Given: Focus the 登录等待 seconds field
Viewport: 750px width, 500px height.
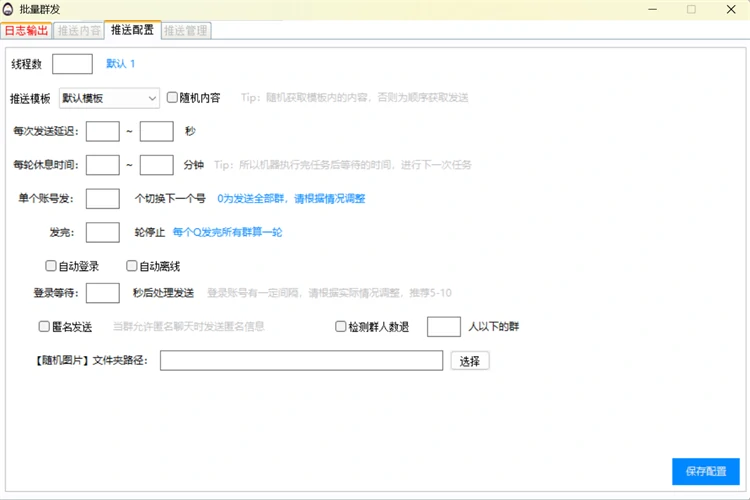Looking at the screenshot, I should 103,293.
